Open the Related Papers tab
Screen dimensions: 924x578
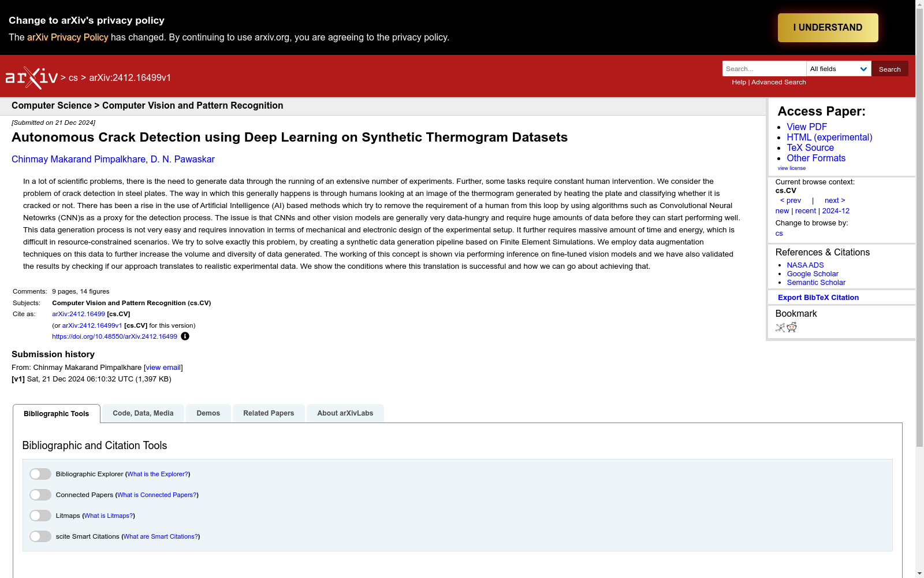pyautogui.click(x=269, y=413)
